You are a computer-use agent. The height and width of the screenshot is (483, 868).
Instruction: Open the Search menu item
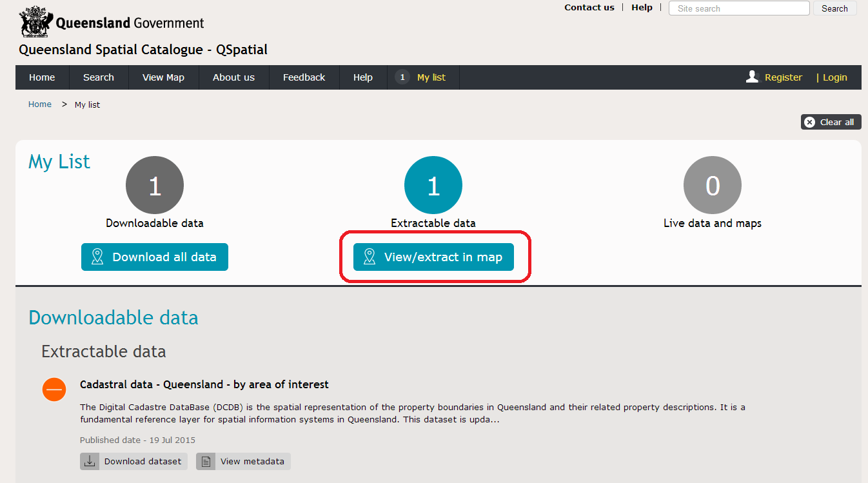click(99, 77)
